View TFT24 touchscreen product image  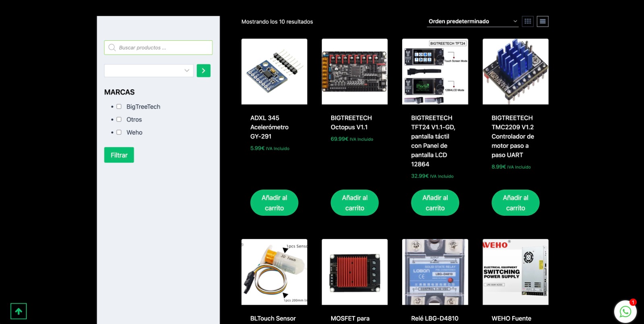point(435,72)
